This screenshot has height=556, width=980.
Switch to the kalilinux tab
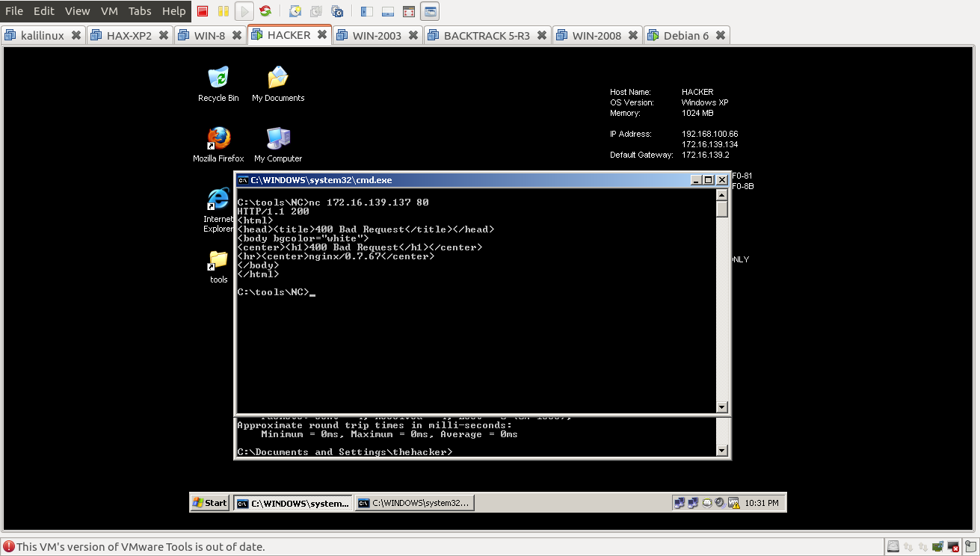click(43, 34)
